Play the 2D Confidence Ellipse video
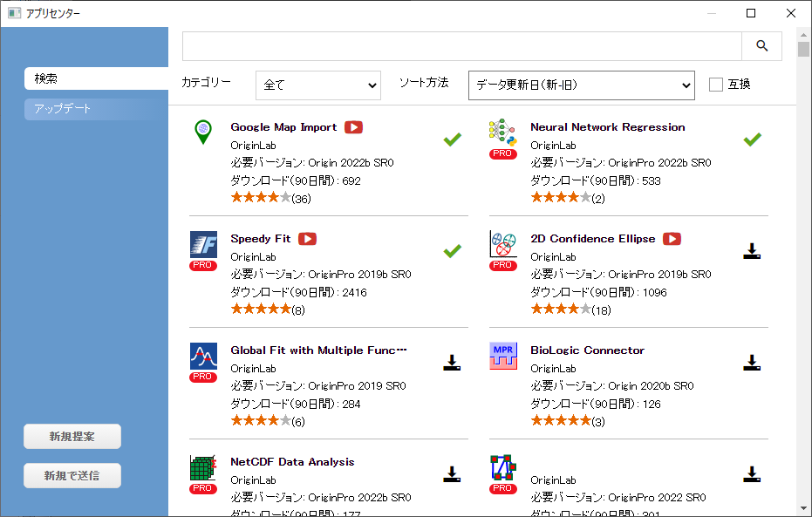812x517 pixels. pyautogui.click(x=672, y=239)
